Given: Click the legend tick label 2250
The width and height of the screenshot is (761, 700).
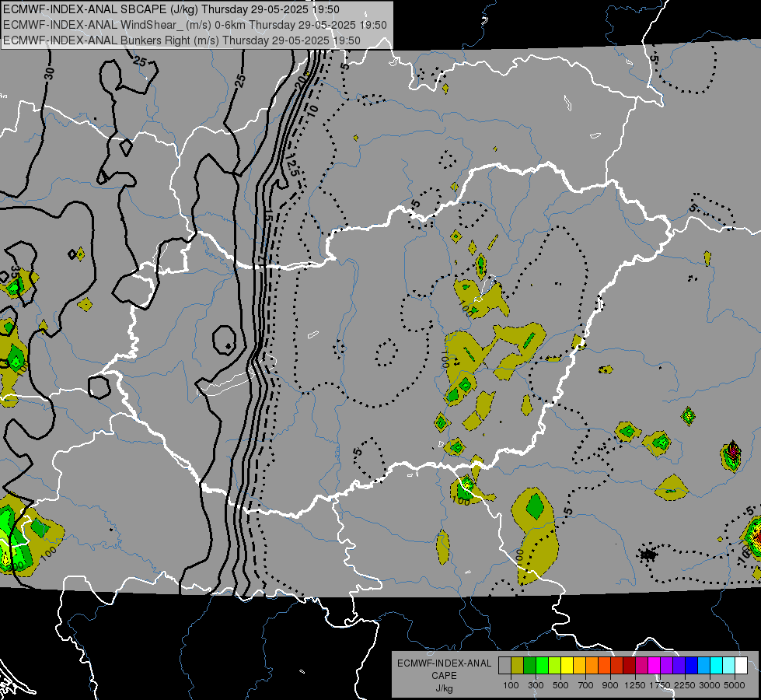Looking at the screenshot, I should pyautogui.click(x=685, y=685).
